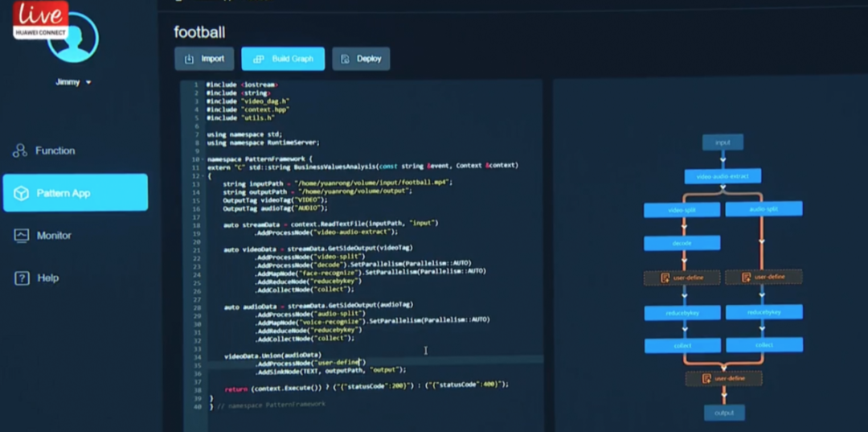The image size is (868, 432).
Task: Click the Deploy button
Action: tap(361, 59)
